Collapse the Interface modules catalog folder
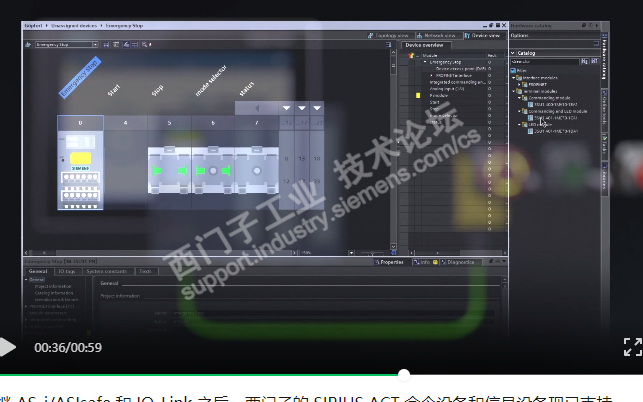Screen dimensions: 643x402 tap(514, 78)
